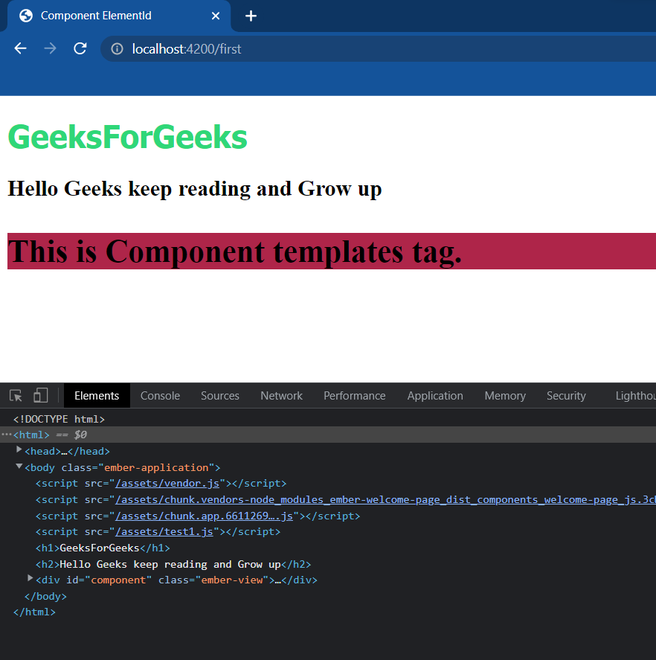Open the Network tab
The width and height of the screenshot is (656, 660).
281,396
